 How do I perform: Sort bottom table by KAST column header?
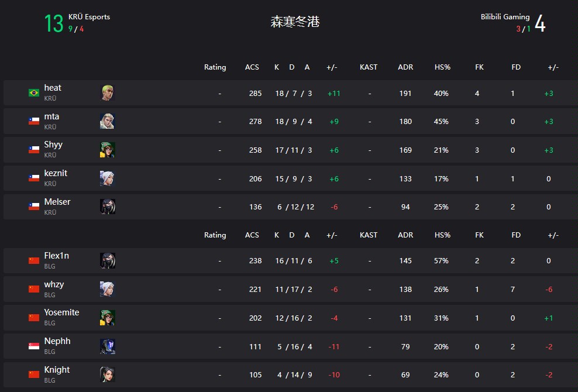[x=369, y=235]
